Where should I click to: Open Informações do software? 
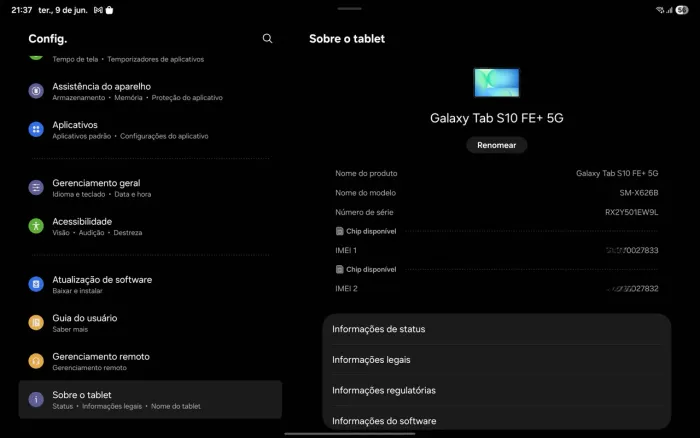pos(496,420)
